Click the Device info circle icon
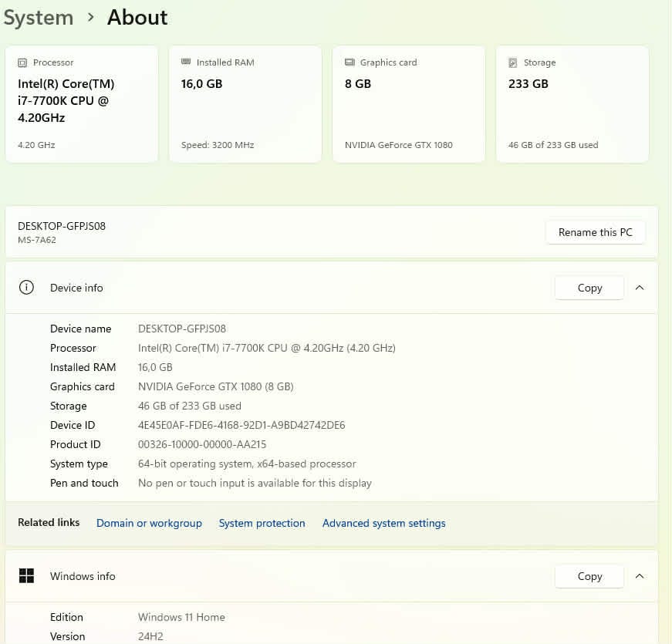The width and height of the screenshot is (672, 644). [26, 288]
